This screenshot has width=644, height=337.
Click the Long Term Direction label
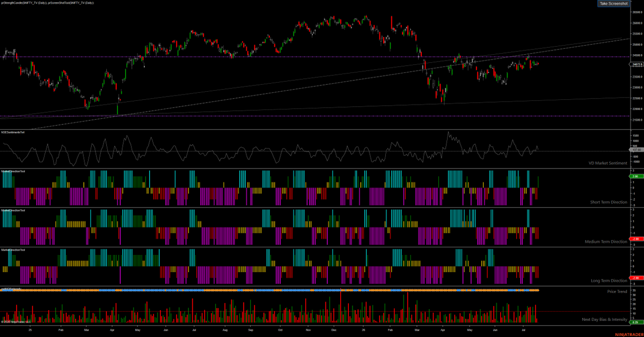pyautogui.click(x=609, y=281)
